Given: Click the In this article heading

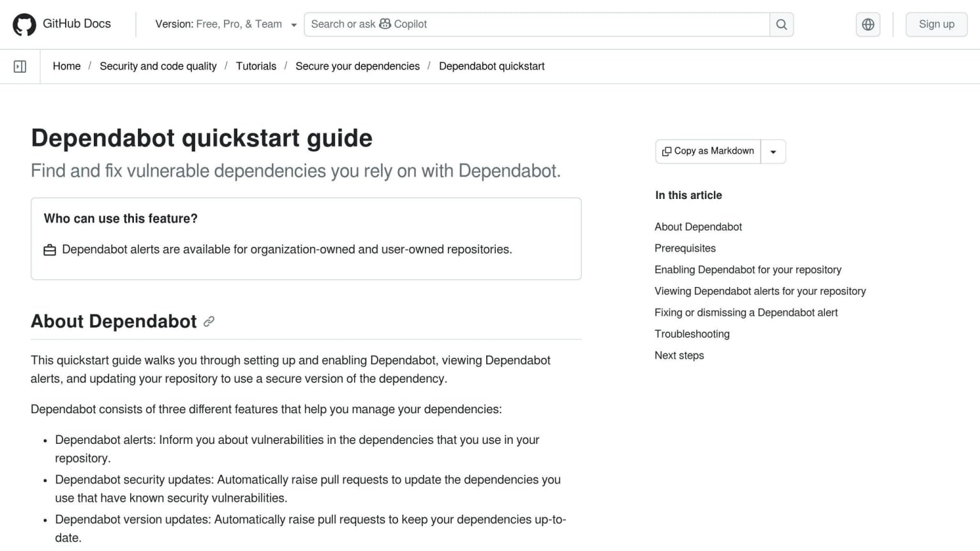Looking at the screenshot, I should (x=688, y=195).
